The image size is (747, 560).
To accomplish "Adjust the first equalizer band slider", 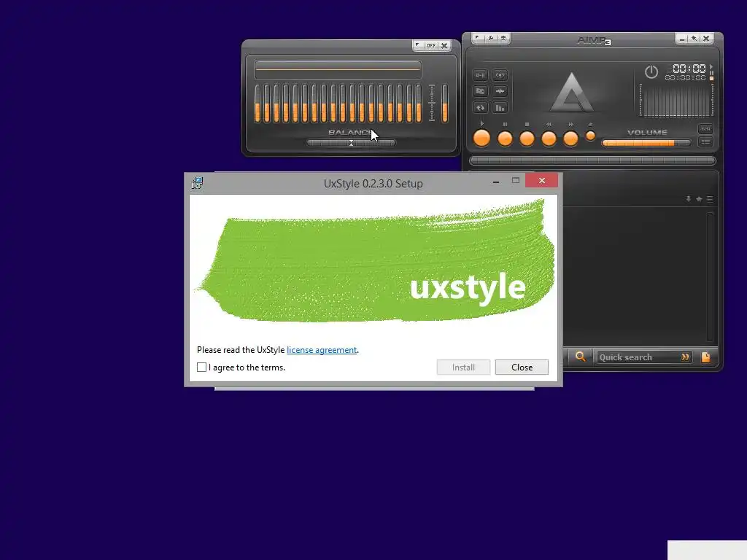I will click(x=258, y=104).
